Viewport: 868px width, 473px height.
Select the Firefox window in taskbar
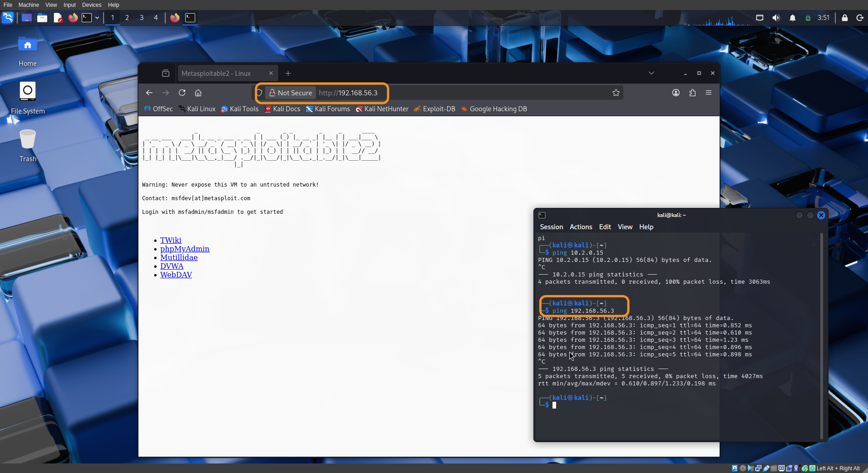pos(175,18)
